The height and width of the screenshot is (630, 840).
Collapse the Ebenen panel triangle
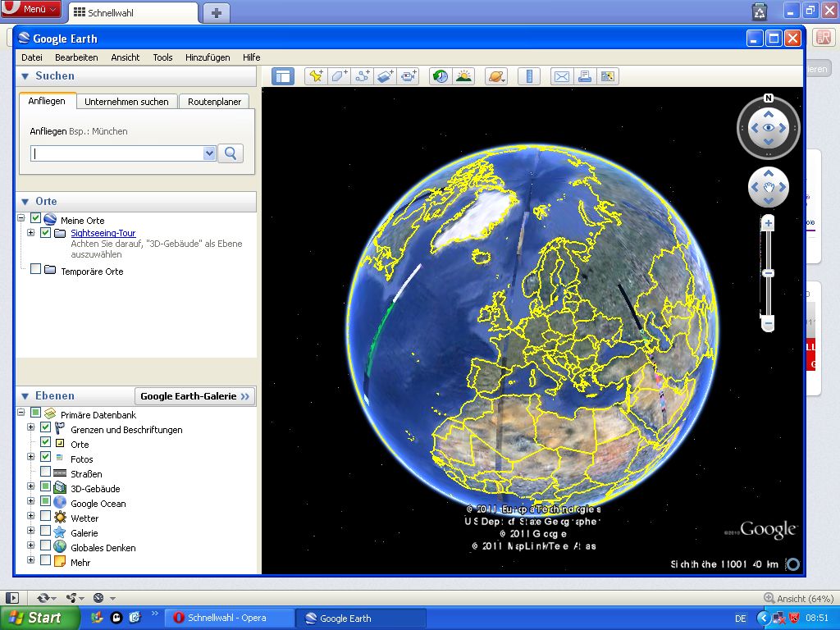pyautogui.click(x=25, y=396)
